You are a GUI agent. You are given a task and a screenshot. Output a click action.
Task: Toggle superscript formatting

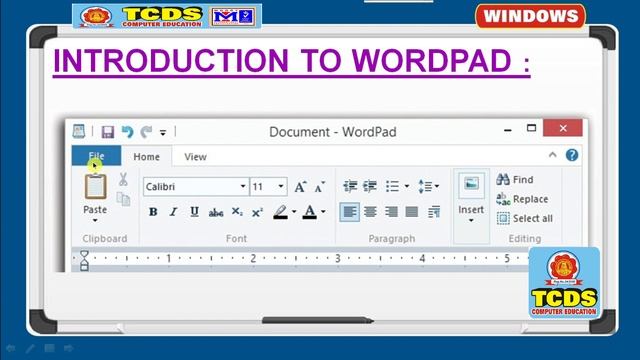tap(257, 212)
